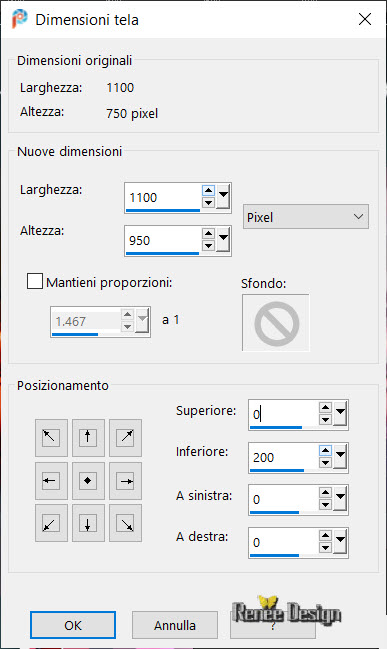Open the Sfondo background color swatch
This screenshot has width=387, height=649.
pyautogui.click(x=276, y=323)
